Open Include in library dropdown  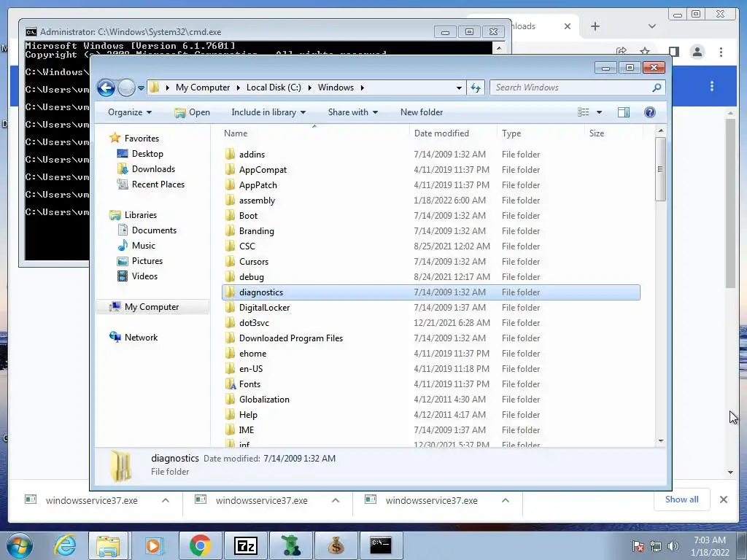tap(268, 112)
